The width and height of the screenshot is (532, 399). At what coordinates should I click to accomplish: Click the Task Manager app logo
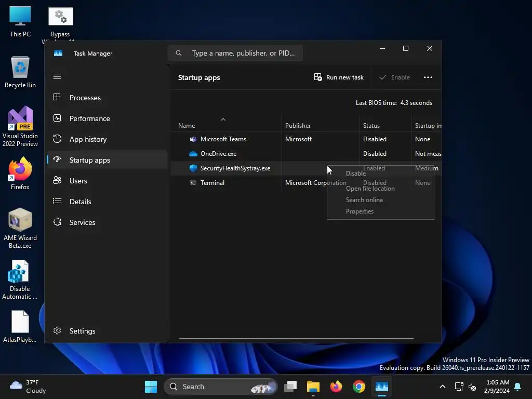click(x=58, y=54)
